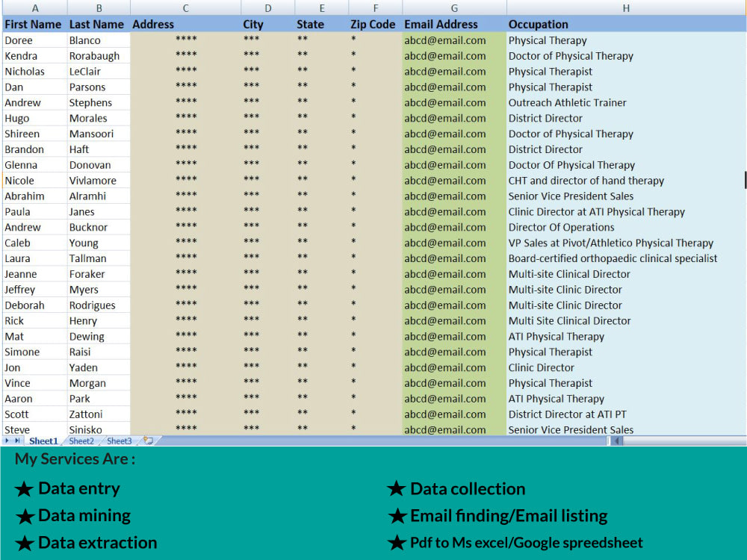Select column H header

point(626,8)
